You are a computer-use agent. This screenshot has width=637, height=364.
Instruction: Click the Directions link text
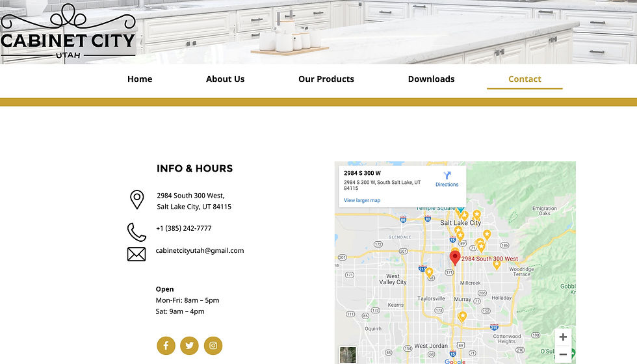pyautogui.click(x=447, y=185)
